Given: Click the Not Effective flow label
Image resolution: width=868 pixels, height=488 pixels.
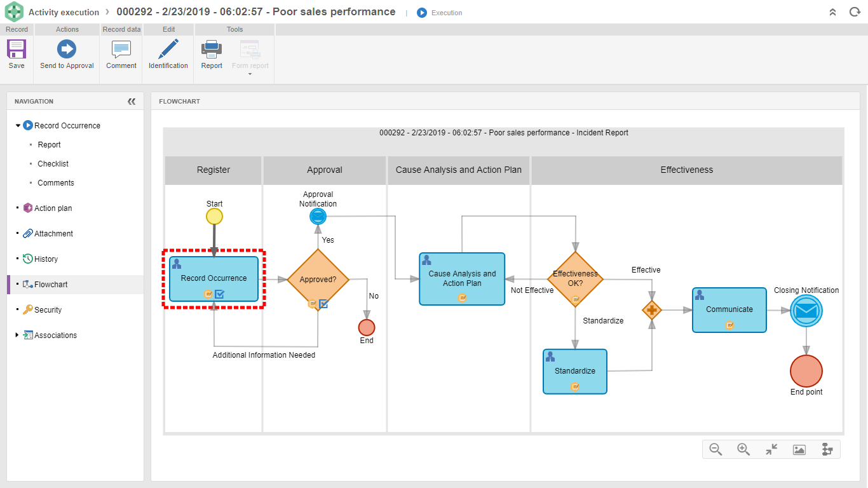Looking at the screenshot, I should coord(532,290).
